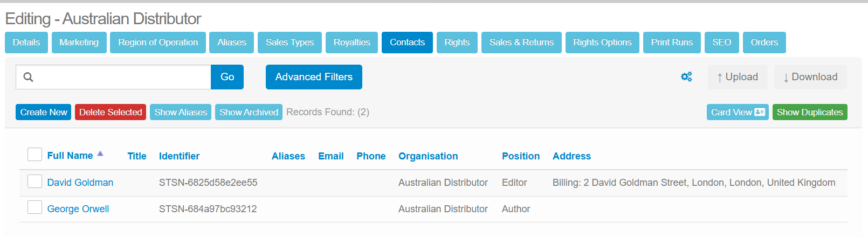Switch to the Rights Options tab
The height and width of the screenshot is (237, 868).
click(x=602, y=43)
